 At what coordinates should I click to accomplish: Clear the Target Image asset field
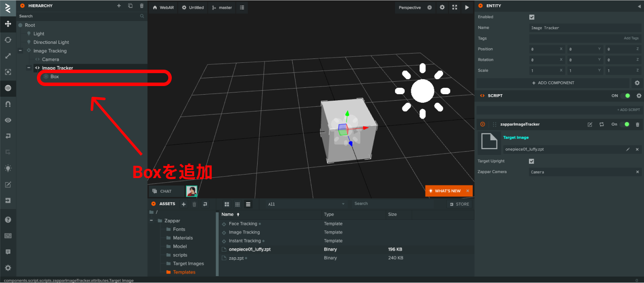[637, 149]
